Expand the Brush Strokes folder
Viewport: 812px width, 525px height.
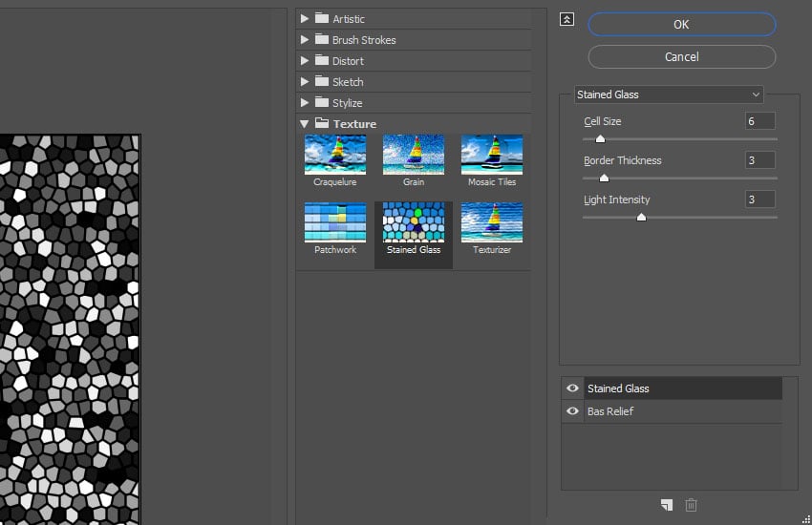(x=305, y=40)
